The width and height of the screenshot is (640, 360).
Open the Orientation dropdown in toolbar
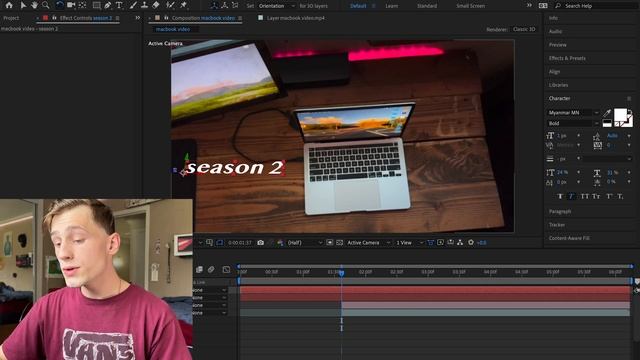(277, 6)
